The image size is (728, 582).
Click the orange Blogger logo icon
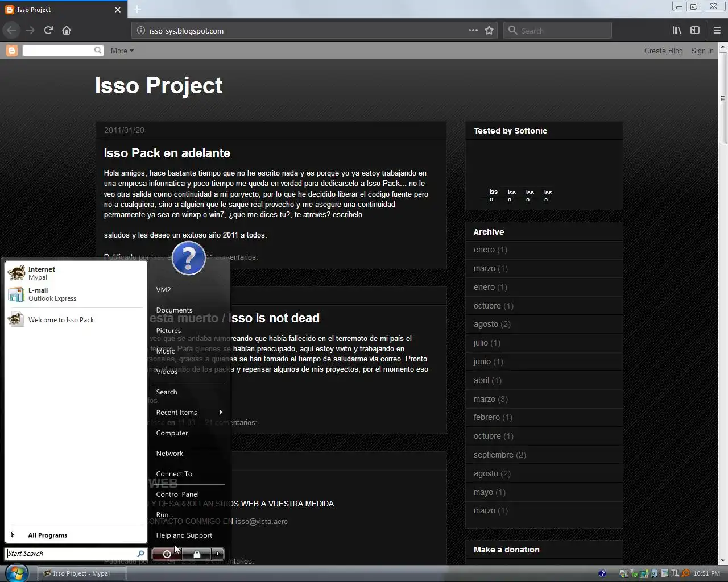coord(12,51)
